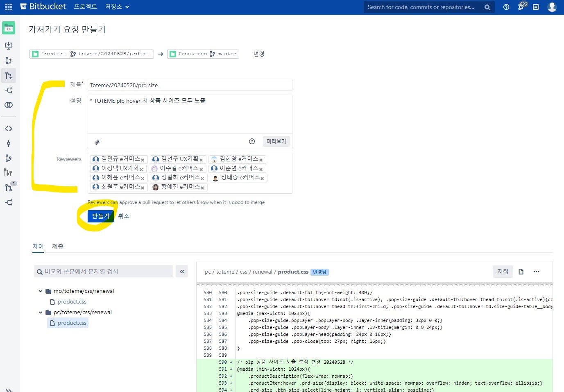Click the 취소 link

tap(124, 216)
